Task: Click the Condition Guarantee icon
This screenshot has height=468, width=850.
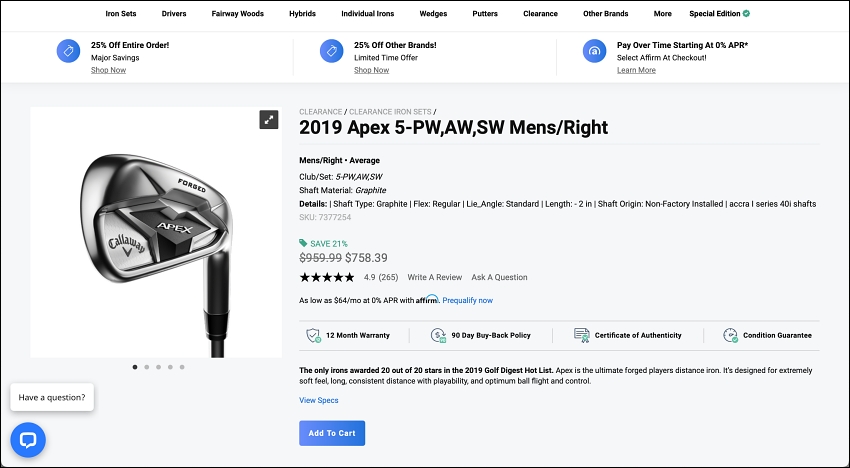Action: coord(730,336)
